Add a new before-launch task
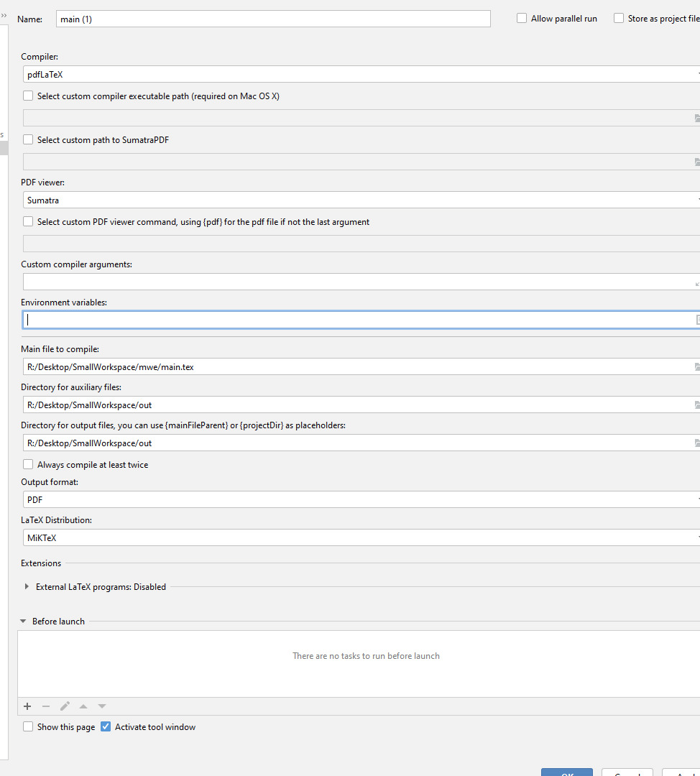This screenshot has height=776, width=700. point(27,706)
